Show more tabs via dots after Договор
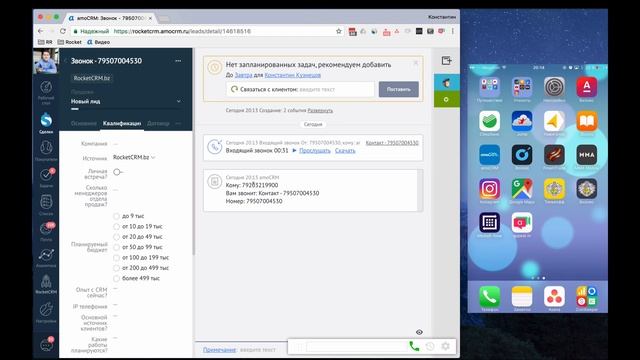Screen dimensions: 640x360 click(178, 123)
